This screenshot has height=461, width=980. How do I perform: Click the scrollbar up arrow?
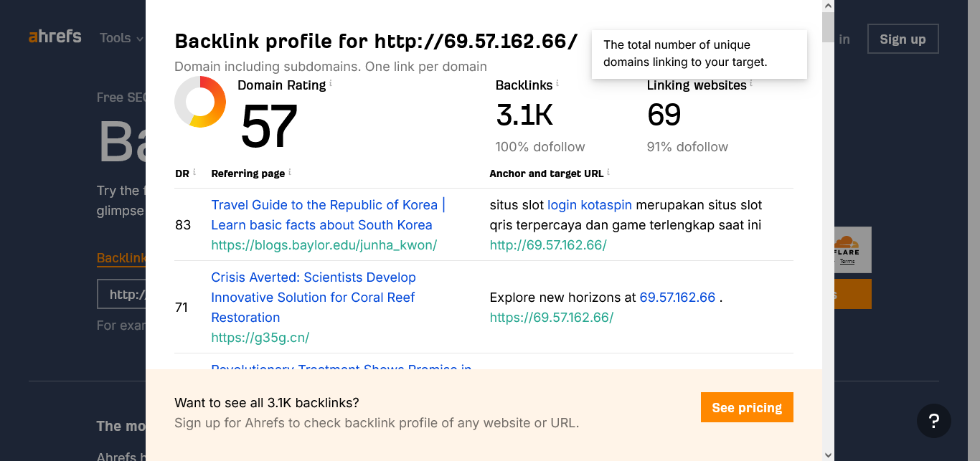829,6
